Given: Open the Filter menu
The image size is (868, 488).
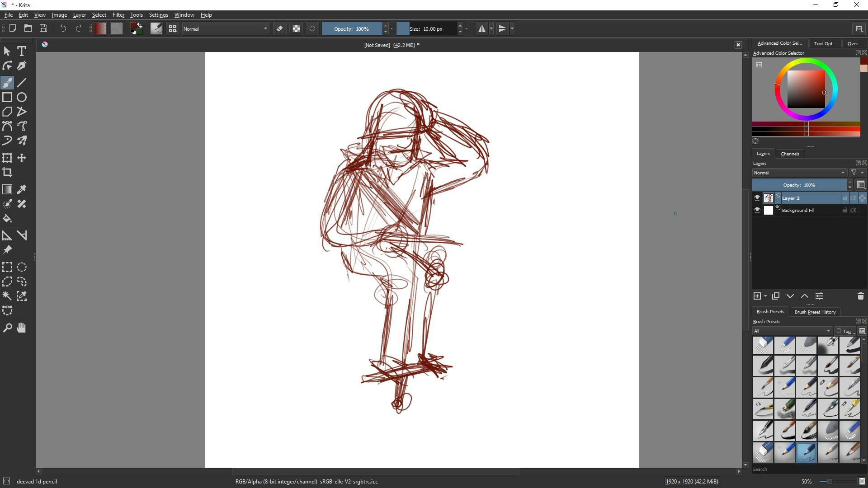Looking at the screenshot, I should click(x=118, y=15).
